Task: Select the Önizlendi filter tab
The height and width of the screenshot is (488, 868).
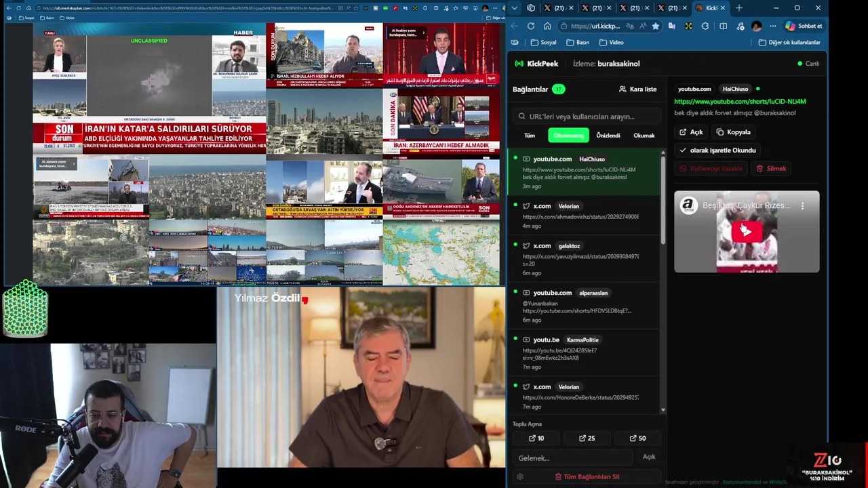Action: pos(608,136)
